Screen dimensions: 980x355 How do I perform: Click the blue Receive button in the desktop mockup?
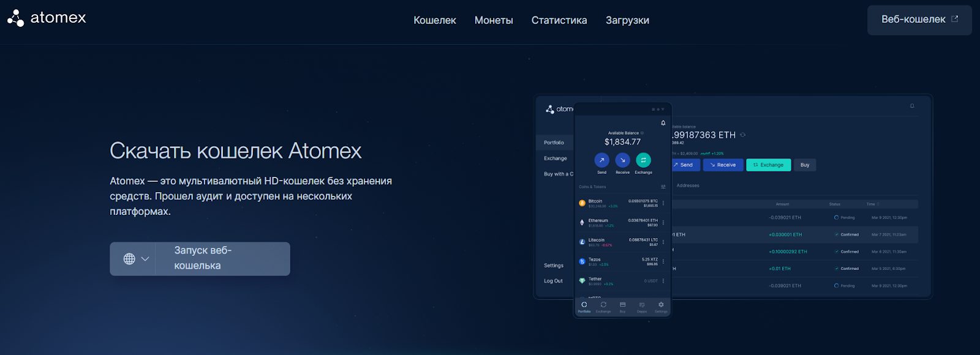723,165
